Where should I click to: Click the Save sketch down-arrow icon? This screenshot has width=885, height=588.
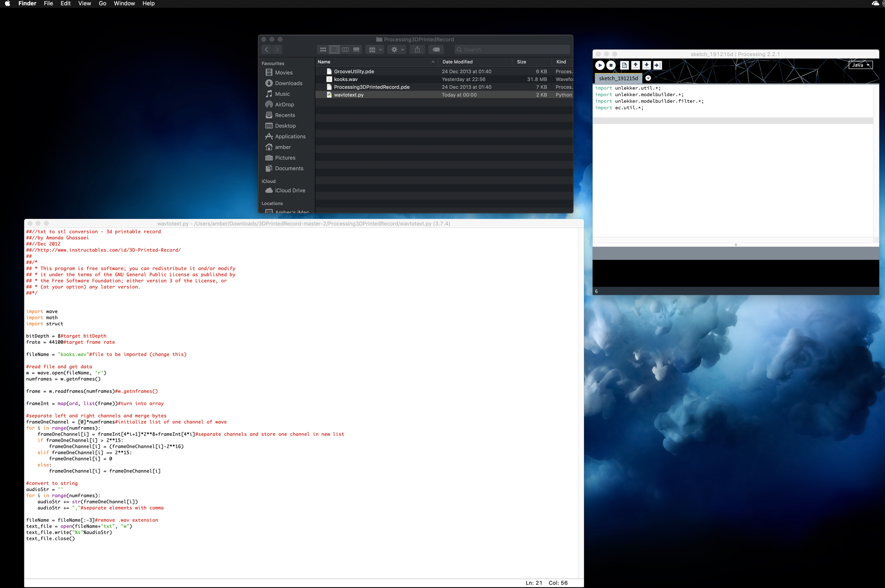pyautogui.click(x=646, y=65)
